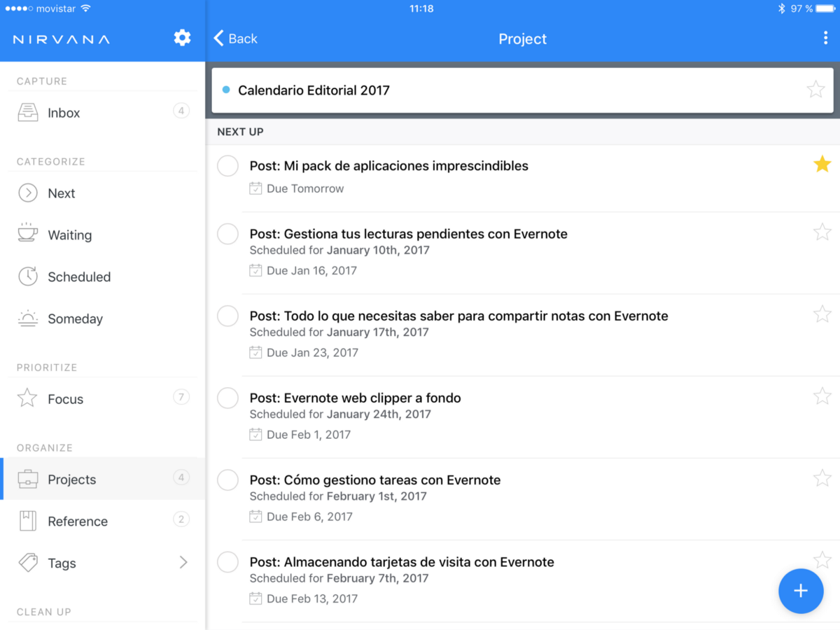Tap the blue plus add button
The image size is (840, 630).
tap(800, 591)
